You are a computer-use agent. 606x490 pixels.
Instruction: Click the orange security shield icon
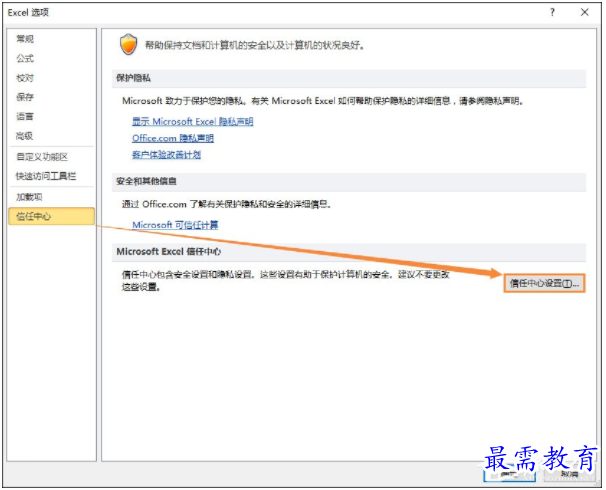[x=129, y=44]
